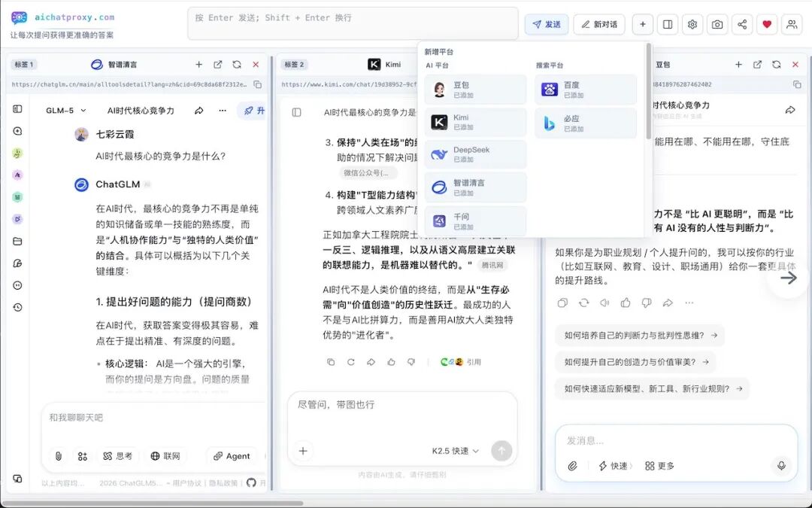
Task: Click the 豆包 microphone voice input
Action: point(781,466)
